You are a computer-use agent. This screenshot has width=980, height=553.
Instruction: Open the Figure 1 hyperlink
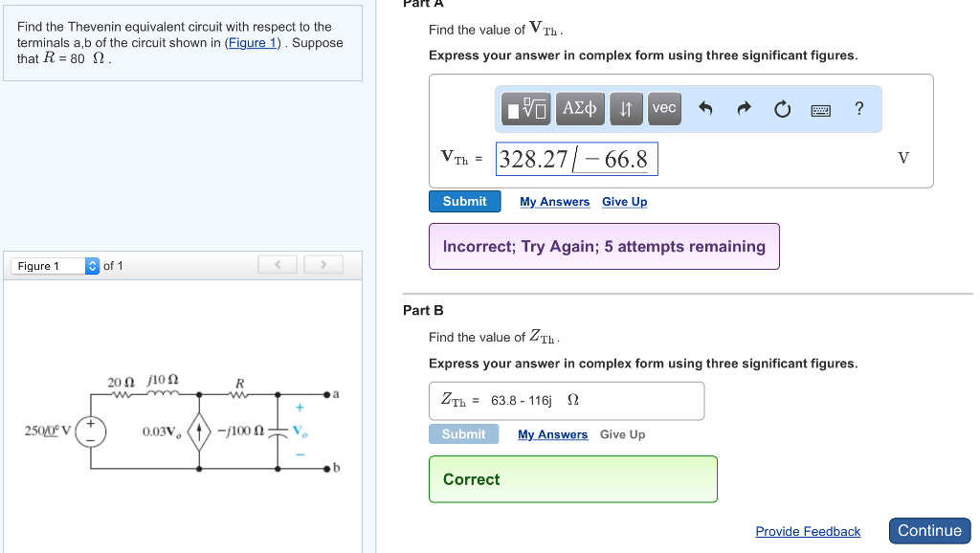[x=253, y=42]
